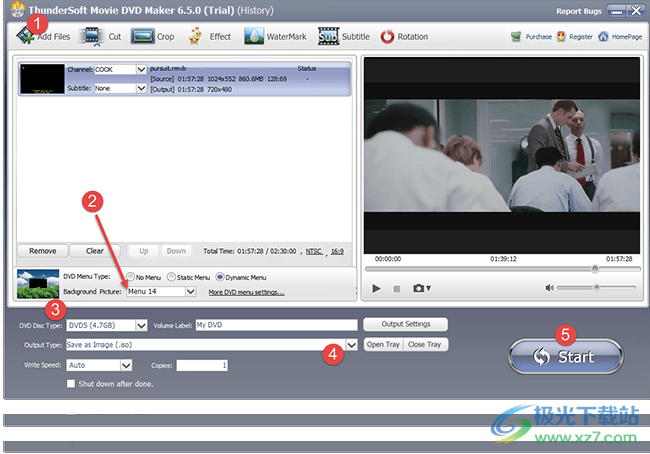Select the pursuit.rmvb video thumbnail

(x=42, y=79)
